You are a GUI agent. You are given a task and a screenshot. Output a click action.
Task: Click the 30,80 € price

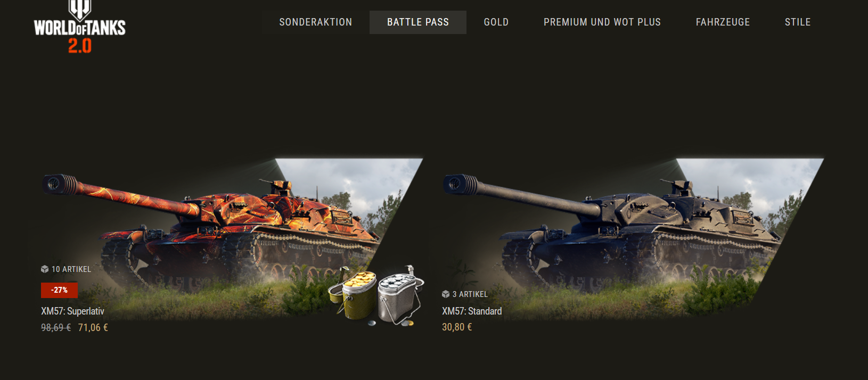click(457, 327)
